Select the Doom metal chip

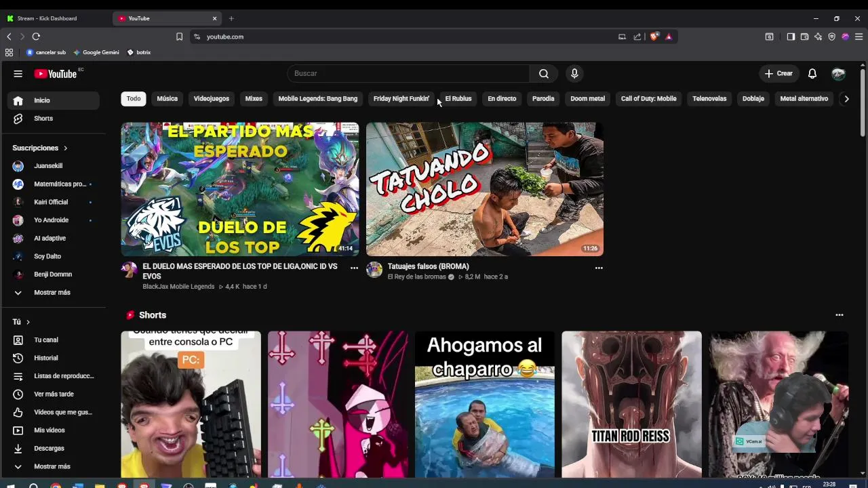[x=587, y=99]
